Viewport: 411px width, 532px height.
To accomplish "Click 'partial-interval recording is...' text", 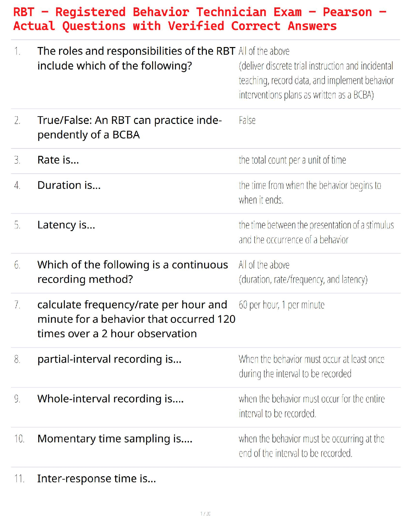I will pos(109,359).
